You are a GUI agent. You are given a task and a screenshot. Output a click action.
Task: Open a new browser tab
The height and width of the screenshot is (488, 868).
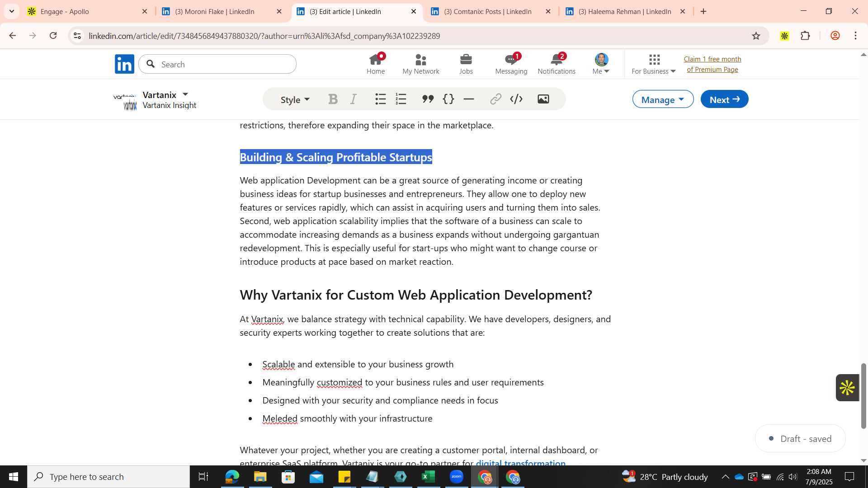point(703,11)
